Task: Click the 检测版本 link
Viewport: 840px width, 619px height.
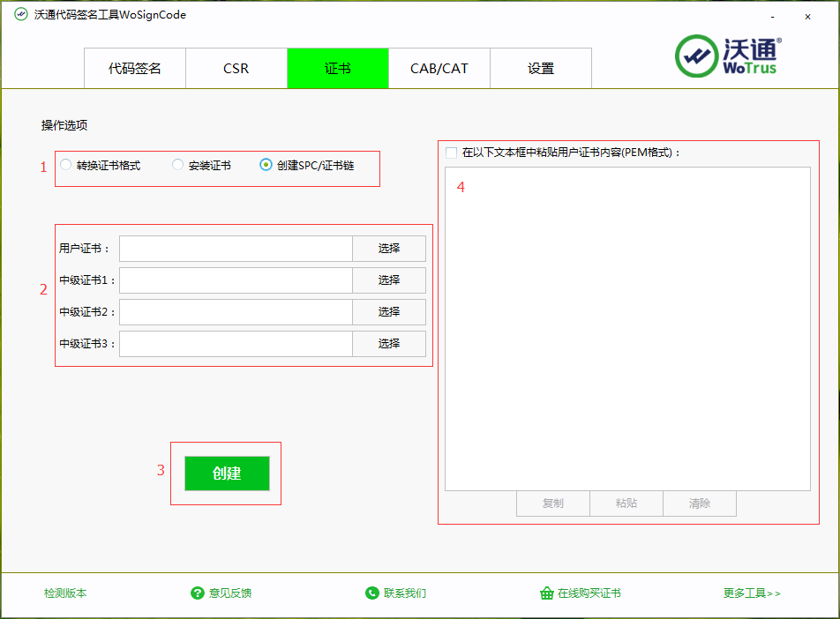Action: (x=65, y=593)
